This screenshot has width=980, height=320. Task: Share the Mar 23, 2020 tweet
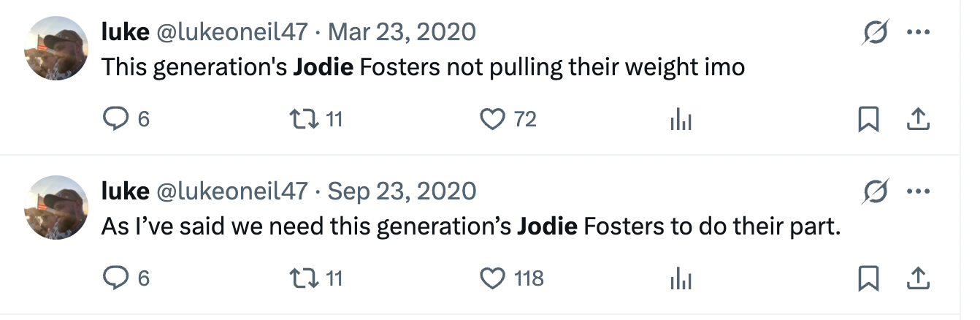[917, 120]
